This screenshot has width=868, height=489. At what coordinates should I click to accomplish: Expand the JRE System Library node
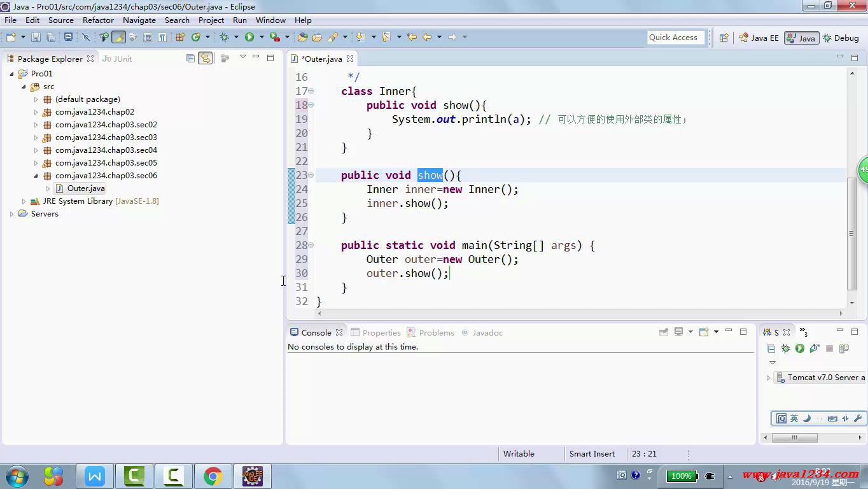[x=24, y=201]
